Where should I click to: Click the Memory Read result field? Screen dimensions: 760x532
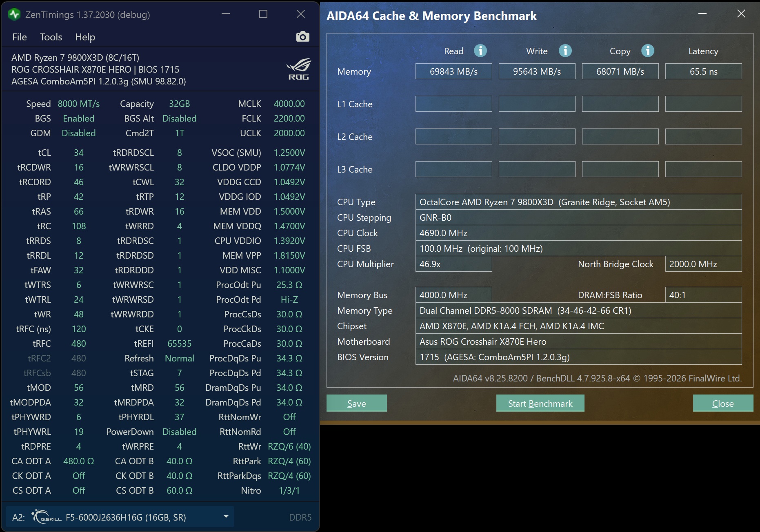coord(453,71)
